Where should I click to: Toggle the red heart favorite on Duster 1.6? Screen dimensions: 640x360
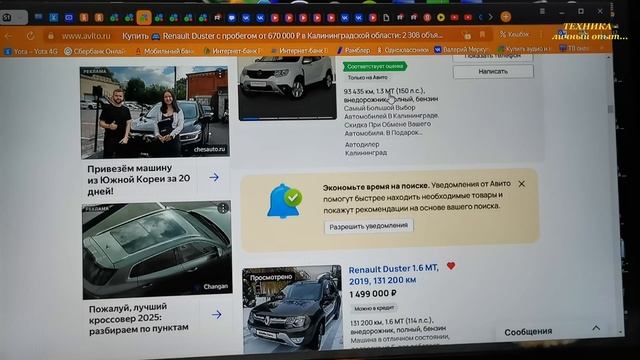[x=451, y=266]
